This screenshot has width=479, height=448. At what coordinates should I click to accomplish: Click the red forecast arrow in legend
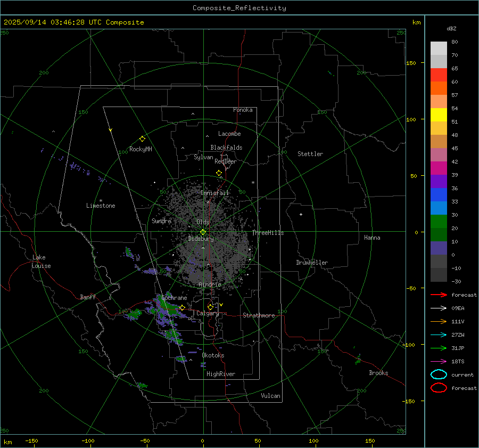tap(439, 295)
